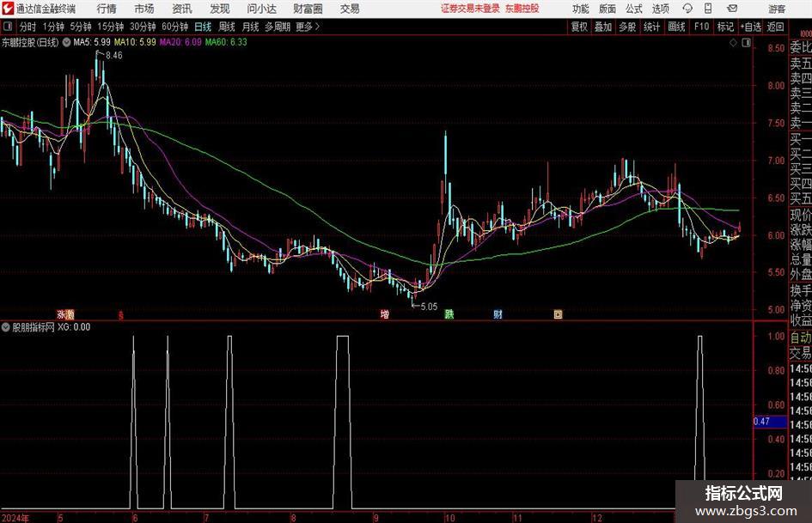Open the mail messages icon
Image resolution: width=812 pixels, height=523 pixels.
click(732, 9)
